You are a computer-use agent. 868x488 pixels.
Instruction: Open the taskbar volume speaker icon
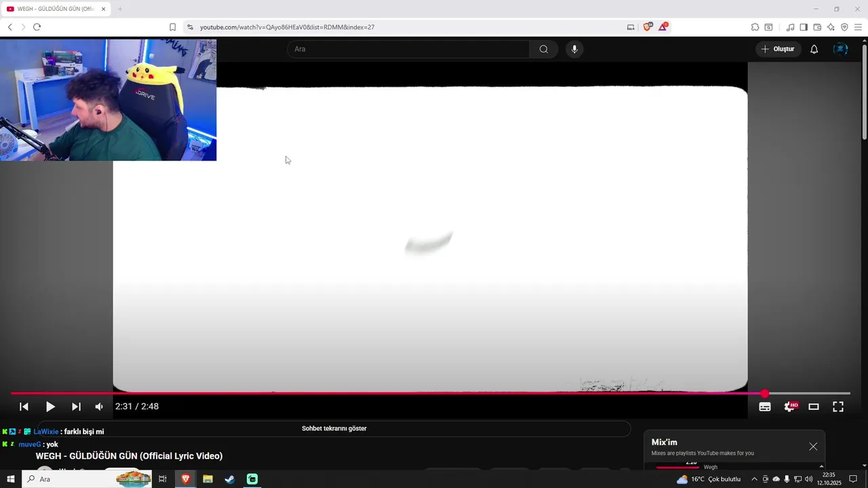point(808,479)
